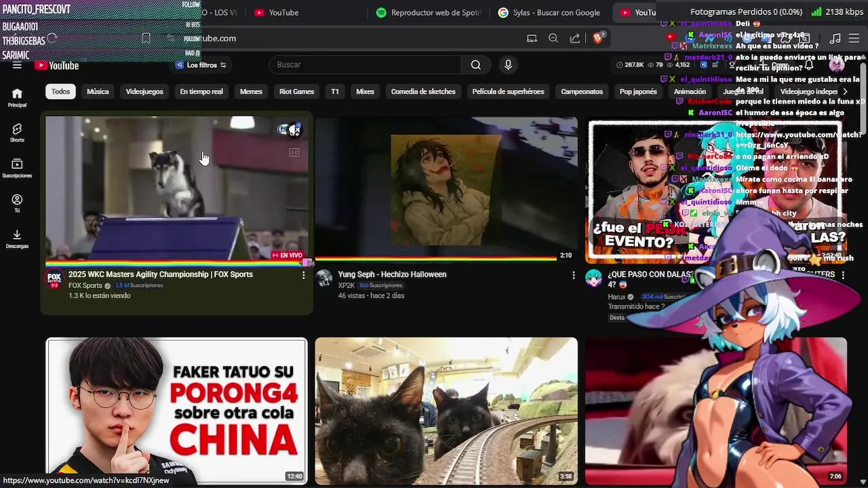This screenshot has width=868, height=488.
Task: Switch to Spotify web player browser tab
Action: 429,12
